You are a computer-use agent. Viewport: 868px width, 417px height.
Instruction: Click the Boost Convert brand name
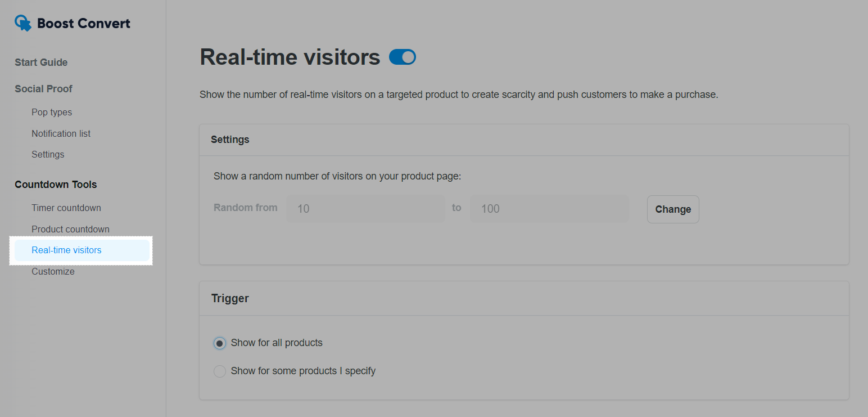(84, 23)
